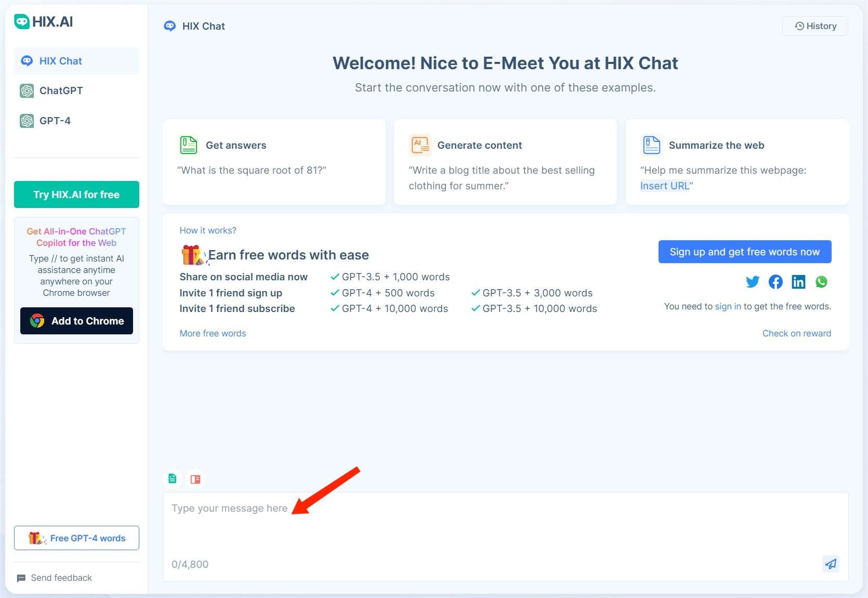
Task: Click the Welcome heading text
Action: [505, 63]
